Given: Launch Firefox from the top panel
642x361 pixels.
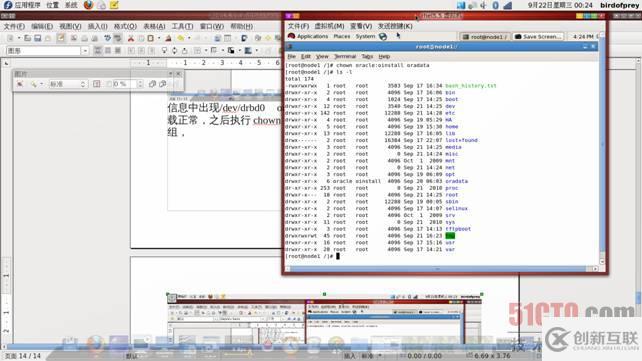Looking at the screenshot, I should tap(88, 5).
